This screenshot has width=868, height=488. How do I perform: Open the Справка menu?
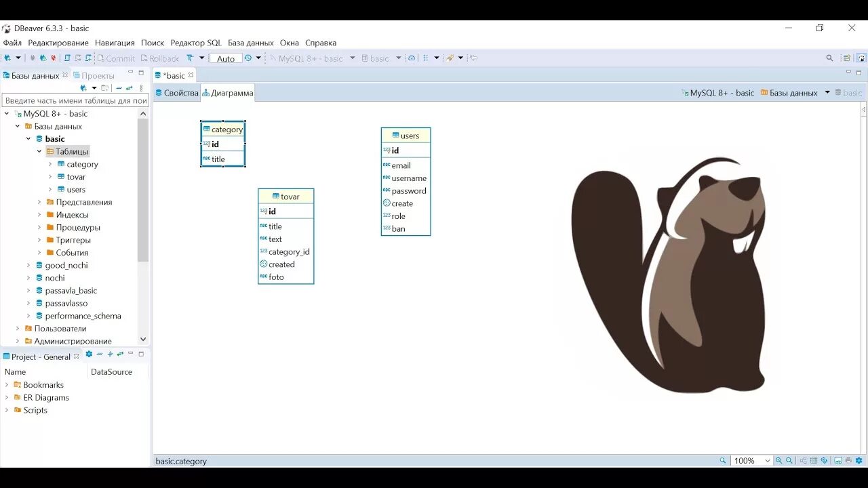(x=321, y=43)
